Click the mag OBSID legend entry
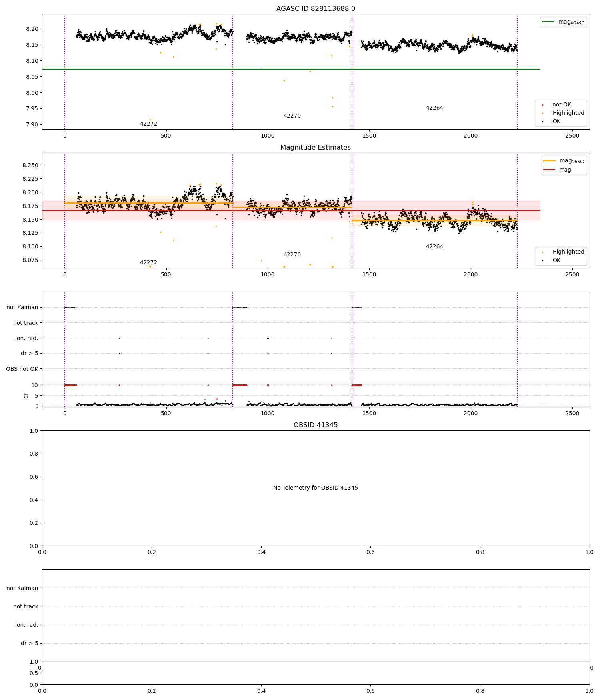Screen dimensions: 600x700 click(x=564, y=161)
